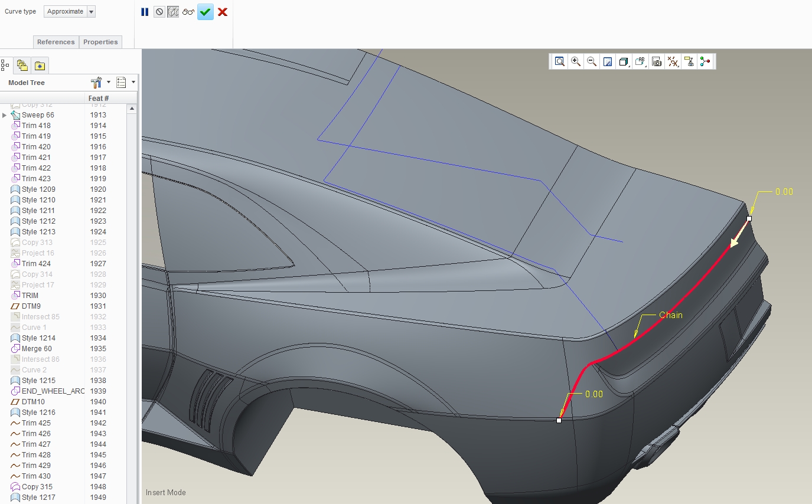Click the END_WHEEL_ARC feature icon

[16, 391]
